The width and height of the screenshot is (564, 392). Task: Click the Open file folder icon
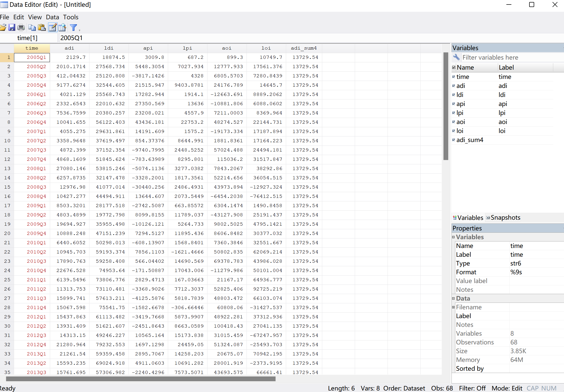[x=3, y=28]
